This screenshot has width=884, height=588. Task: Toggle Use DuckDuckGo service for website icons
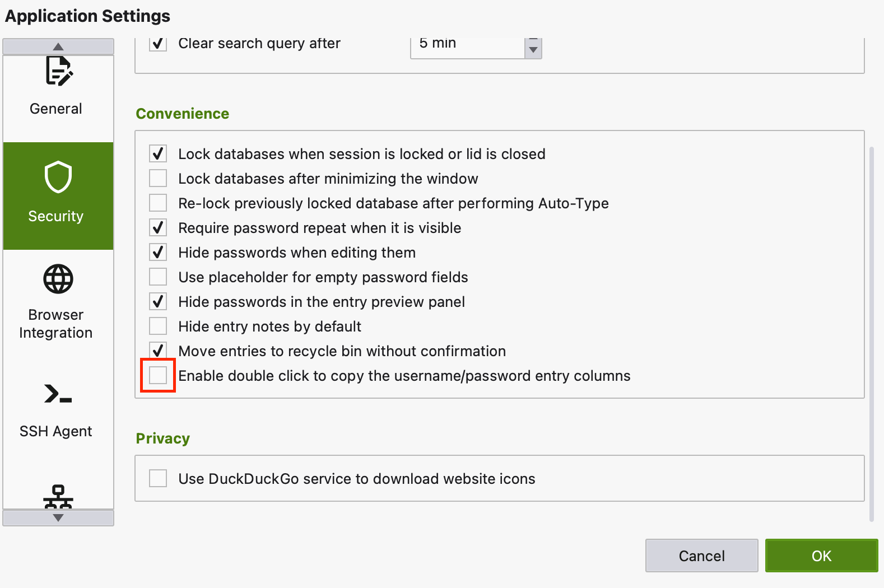[158, 479]
